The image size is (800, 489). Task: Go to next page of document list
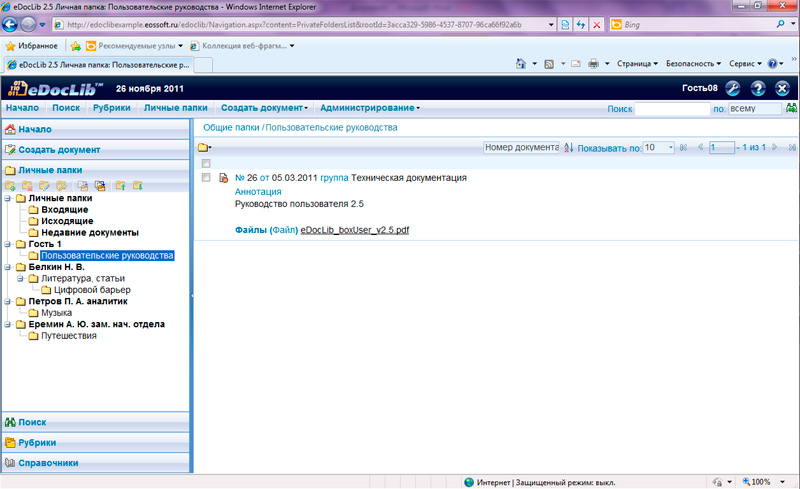point(774,147)
